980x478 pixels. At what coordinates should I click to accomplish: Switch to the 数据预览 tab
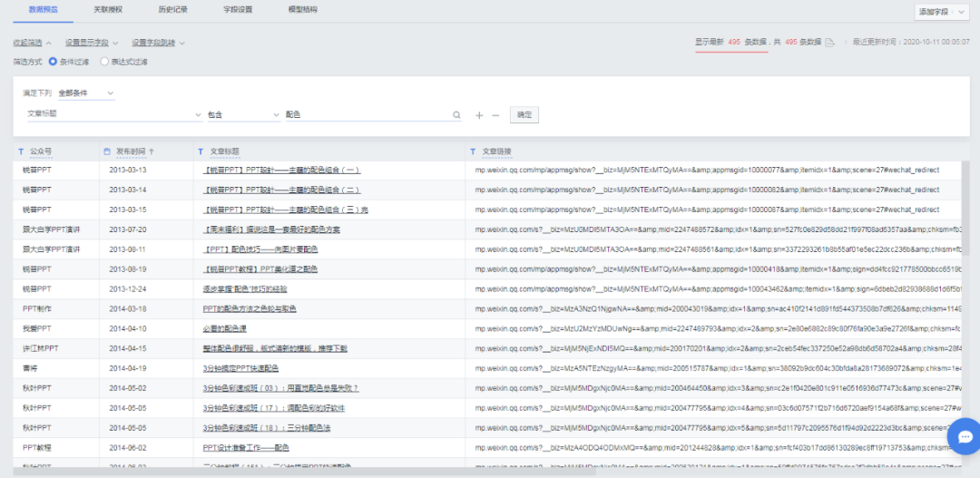[x=43, y=10]
